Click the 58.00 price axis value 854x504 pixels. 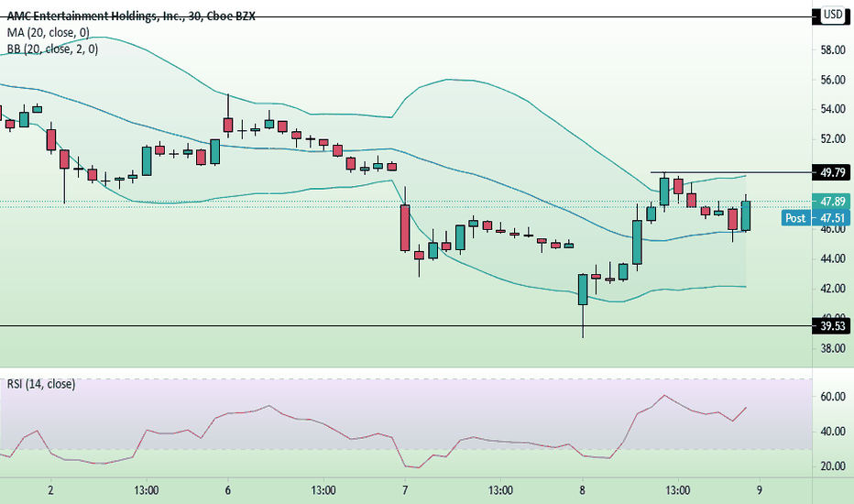coord(833,50)
